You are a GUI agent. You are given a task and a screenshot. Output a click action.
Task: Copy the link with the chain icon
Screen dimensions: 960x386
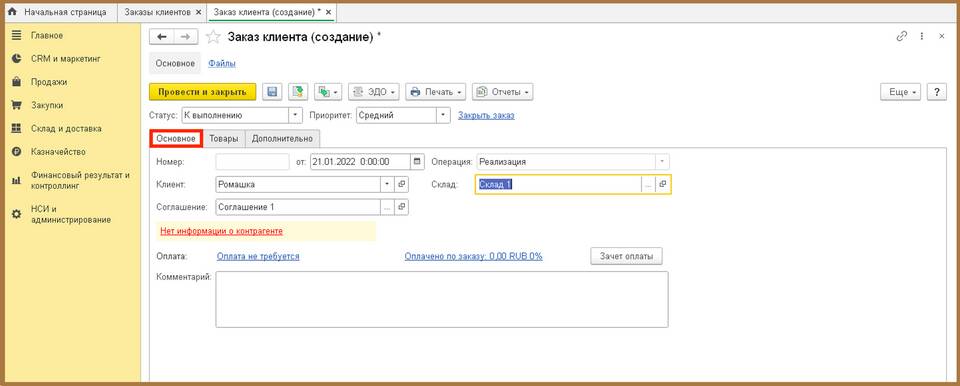(x=901, y=36)
